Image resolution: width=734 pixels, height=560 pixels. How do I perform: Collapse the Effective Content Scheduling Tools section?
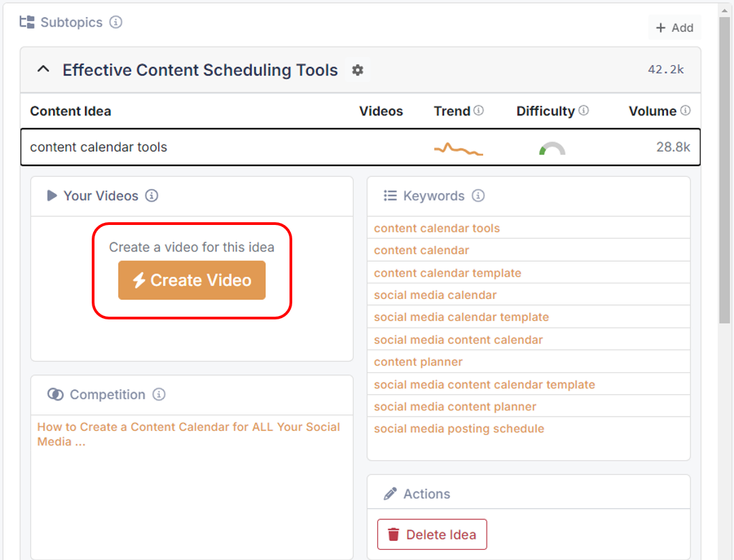(x=43, y=69)
